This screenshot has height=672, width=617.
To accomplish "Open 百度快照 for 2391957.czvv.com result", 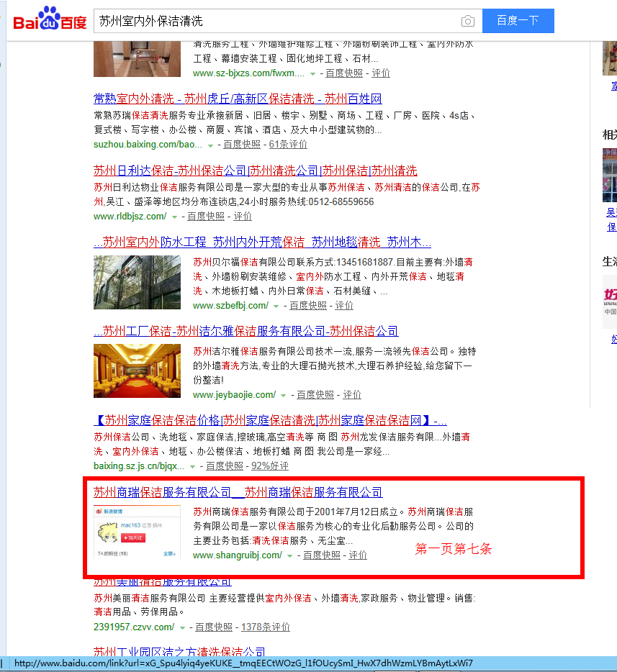I will click(x=214, y=627).
